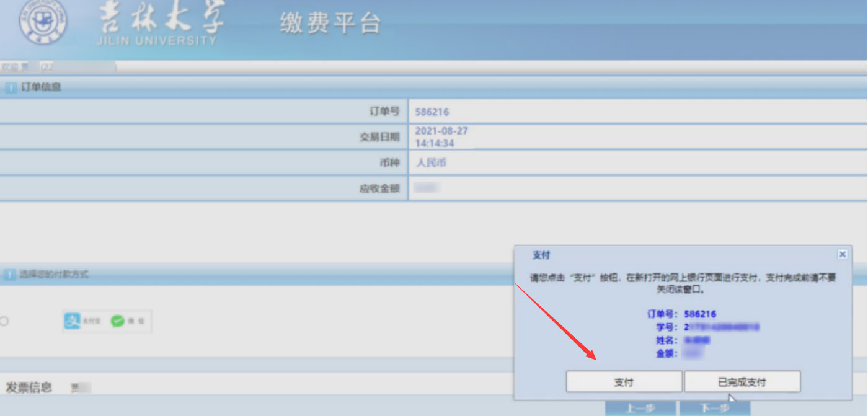Click the order number 586216 in the table
Viewport: 868px width, 416px height.
pos(432,112)
